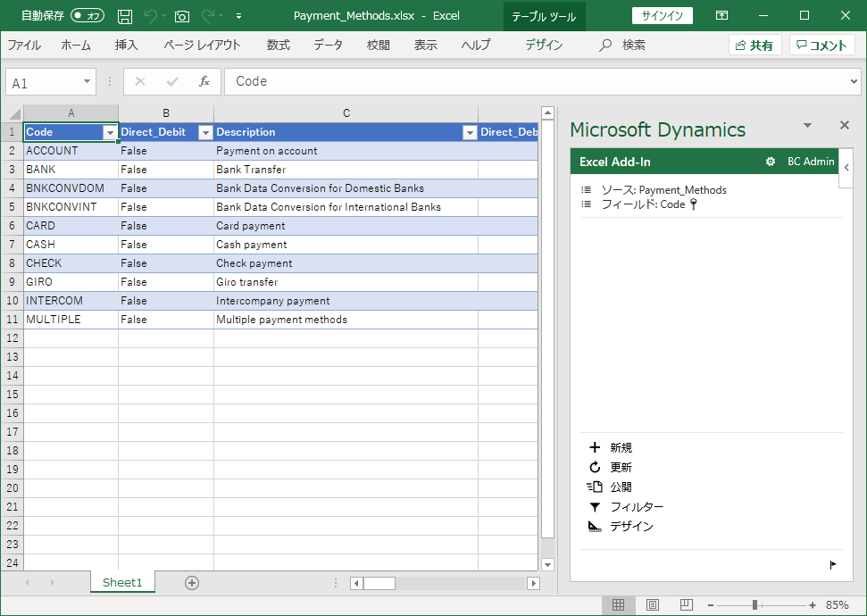Viewport: 867px width, 616px height.
Task: Click the vertical scrollbar up arrow
Action: 547,113
